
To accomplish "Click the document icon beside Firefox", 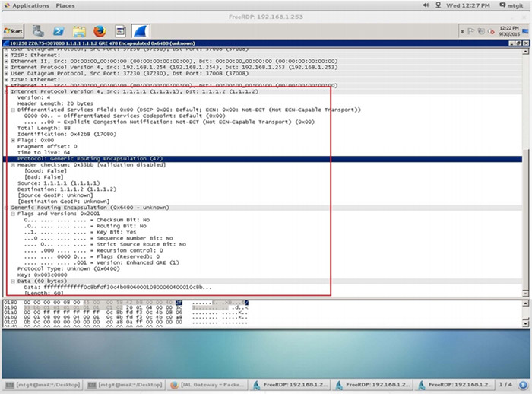I will [120, 31].
